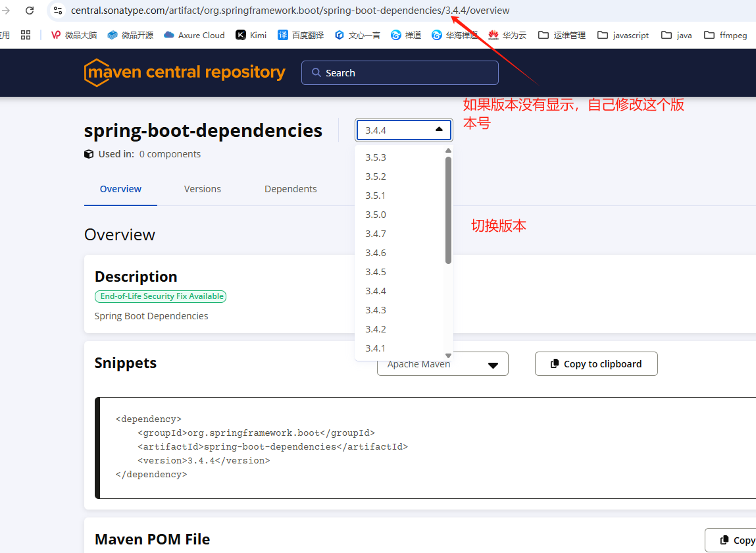This screenshot has width=756, height=553.
Task: Click the version list scroll-down arrow
Action: pyautogui.click(x=448, y=355)
